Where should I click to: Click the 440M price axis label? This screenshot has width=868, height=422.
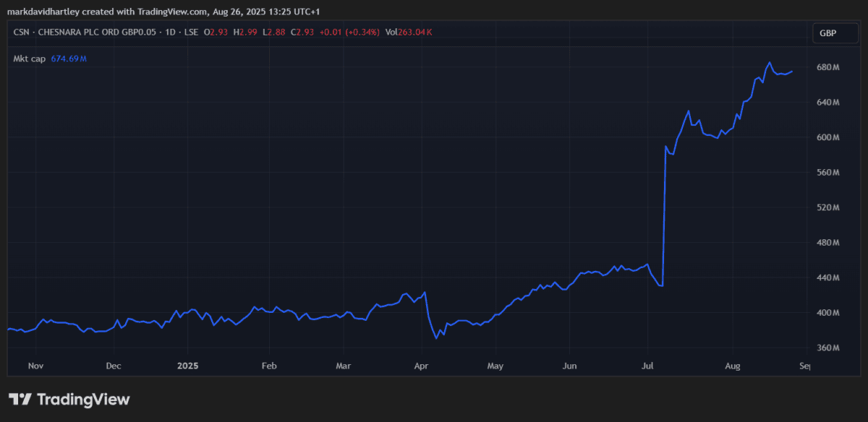coord(828,278)
